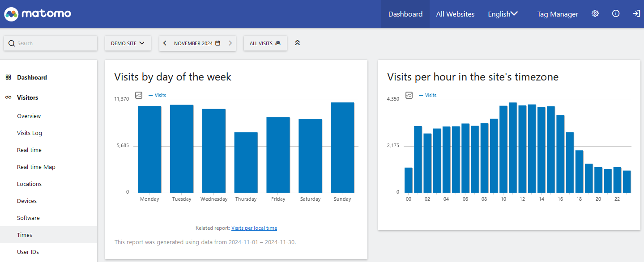Open the Visits per local time report
The image size is (644, 262).
pos(254,228)
